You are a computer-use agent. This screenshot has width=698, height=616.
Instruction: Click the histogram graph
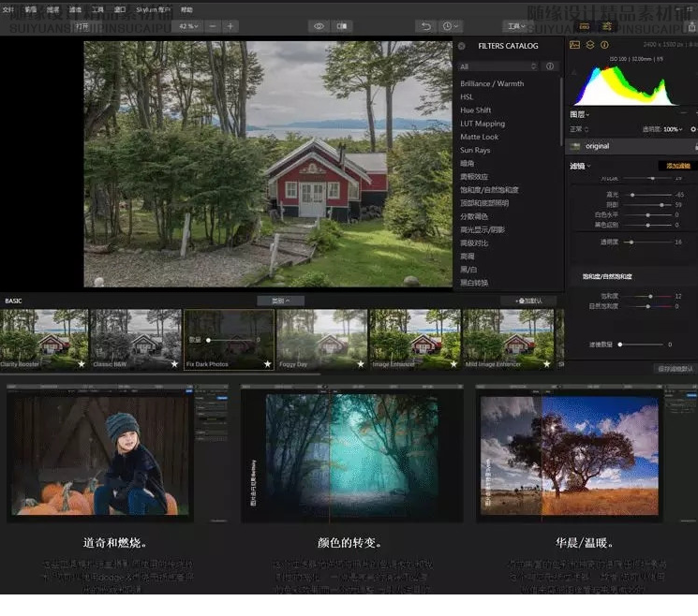[625, 85]
